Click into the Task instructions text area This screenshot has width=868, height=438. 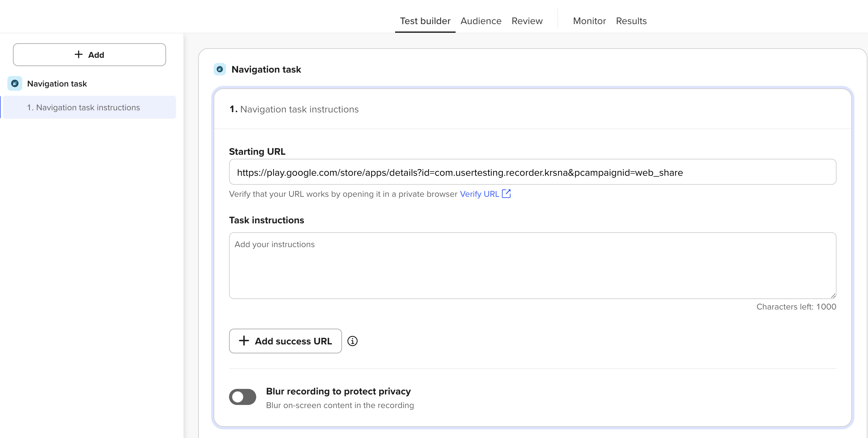532,265
